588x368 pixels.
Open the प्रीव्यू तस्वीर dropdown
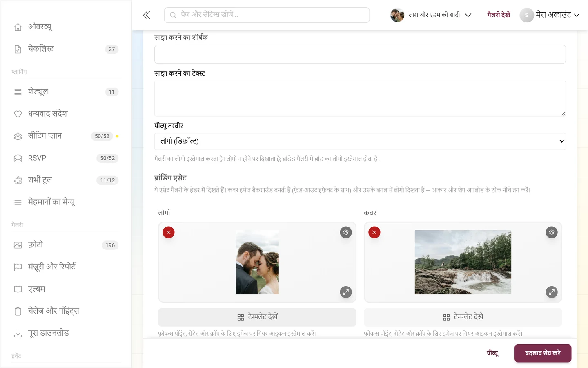(360, 141)
